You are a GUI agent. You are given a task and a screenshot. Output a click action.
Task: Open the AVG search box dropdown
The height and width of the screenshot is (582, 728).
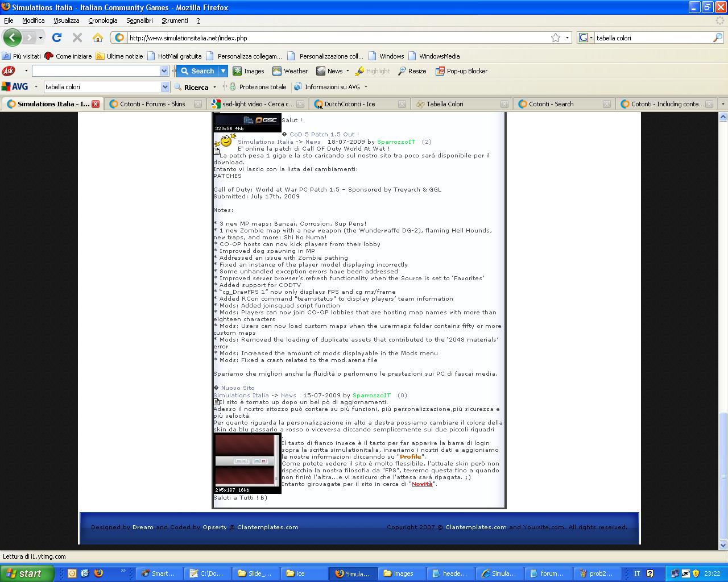pyautogui.click(x=165, y=87)
